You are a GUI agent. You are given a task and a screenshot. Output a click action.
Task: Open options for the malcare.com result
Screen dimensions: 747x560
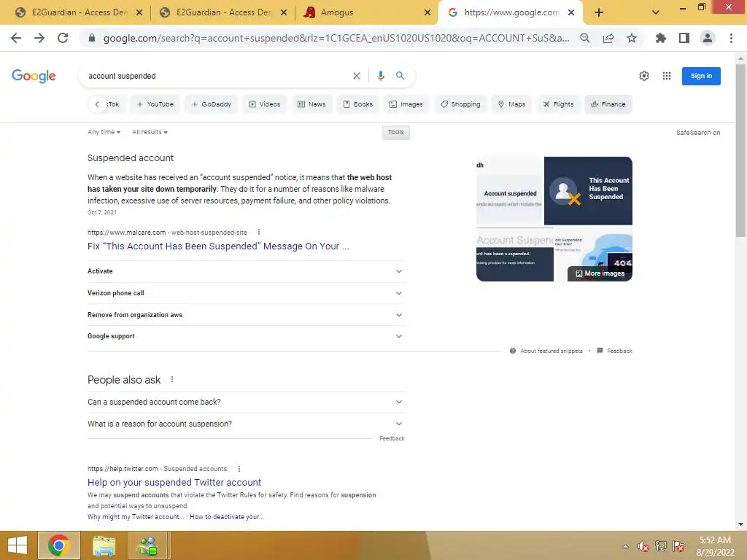pos(259,233)
